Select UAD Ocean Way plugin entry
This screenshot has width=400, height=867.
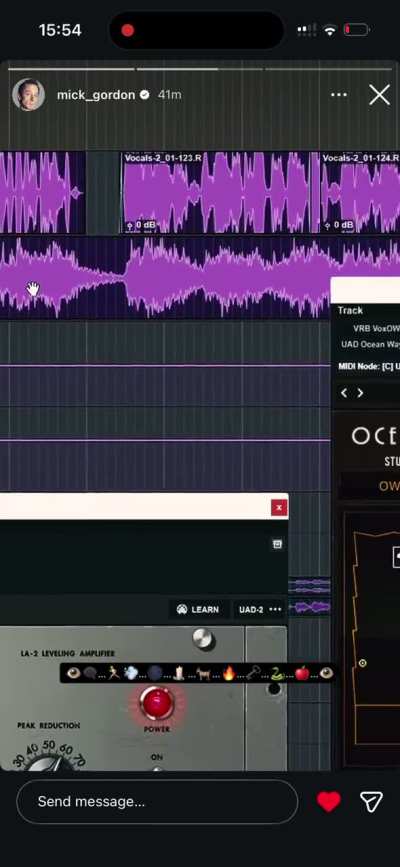tap(370, 344)
